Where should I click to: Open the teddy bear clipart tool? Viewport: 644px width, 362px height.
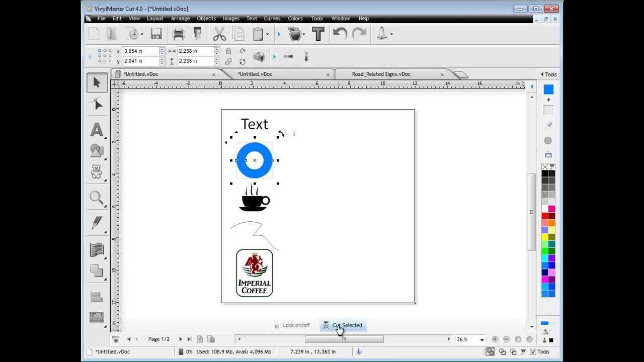pyautogui.click(x=97, y=172)
